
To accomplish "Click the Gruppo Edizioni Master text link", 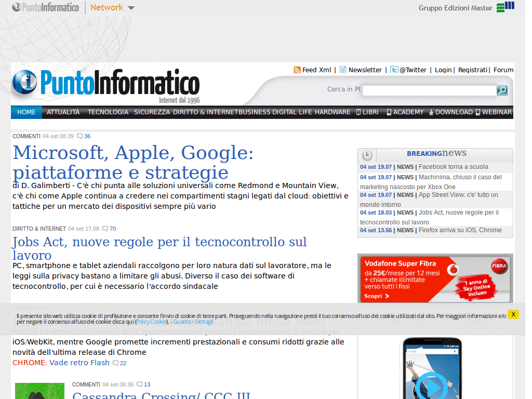I will click(455, 8).
